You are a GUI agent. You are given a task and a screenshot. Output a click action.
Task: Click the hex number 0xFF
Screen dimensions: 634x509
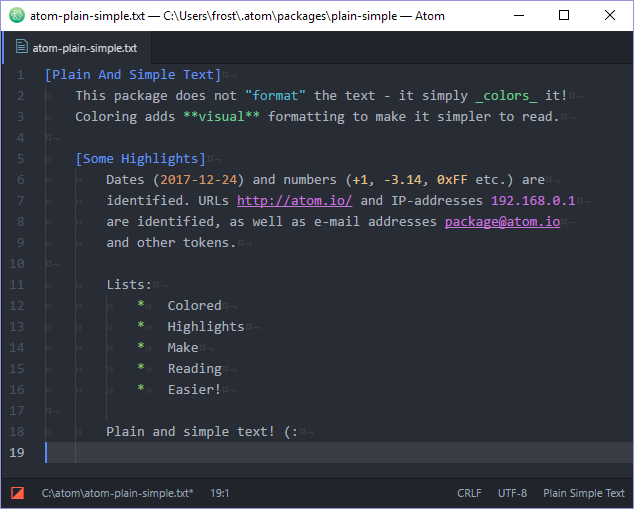pos(452,180)
